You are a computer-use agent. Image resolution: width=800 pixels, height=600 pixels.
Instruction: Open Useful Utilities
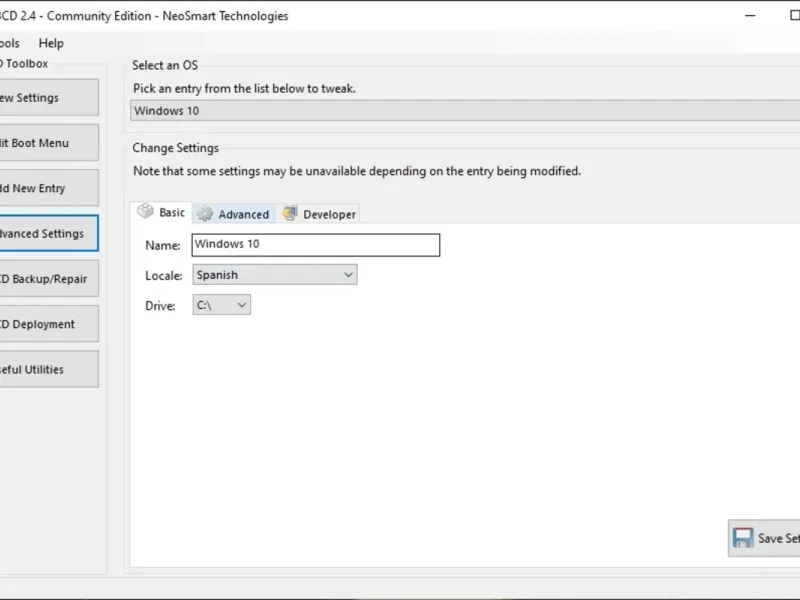49,369
